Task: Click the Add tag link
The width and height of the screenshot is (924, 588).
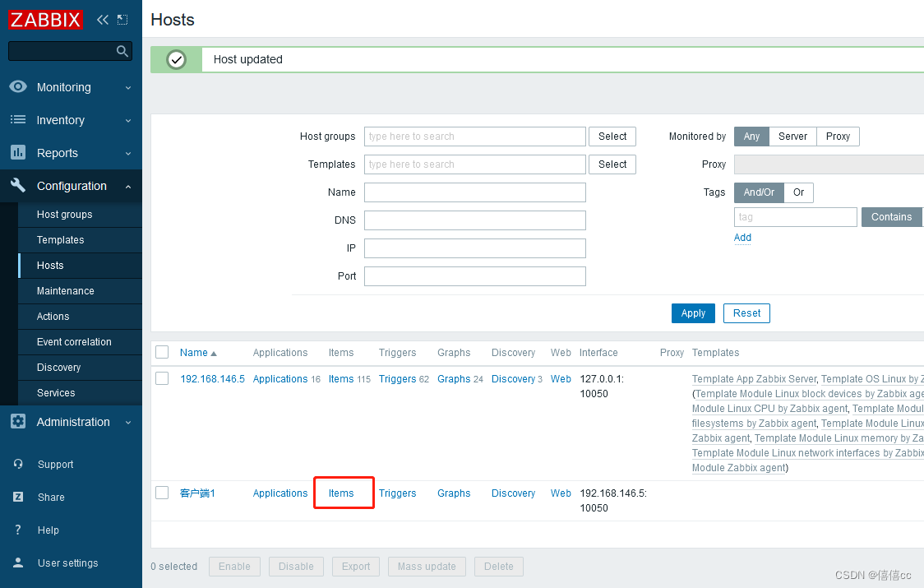Action: click(742, 237)
